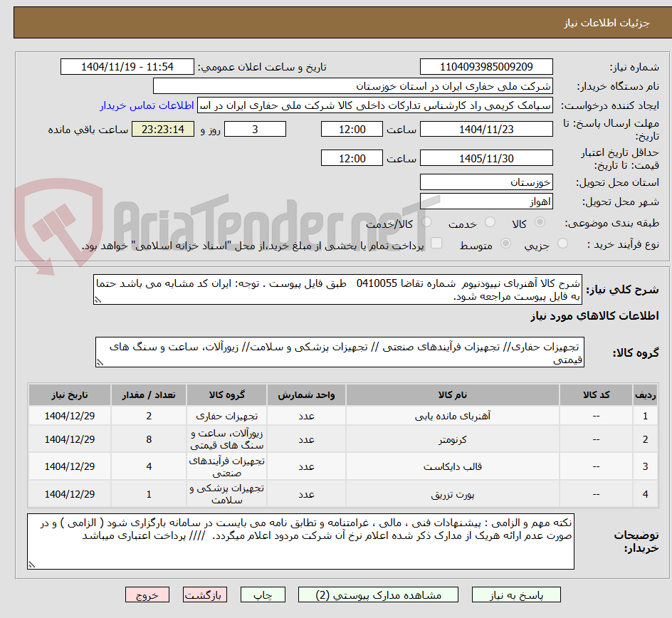Click the need number field 1104093985009209
672x618 pixels.
486,66
